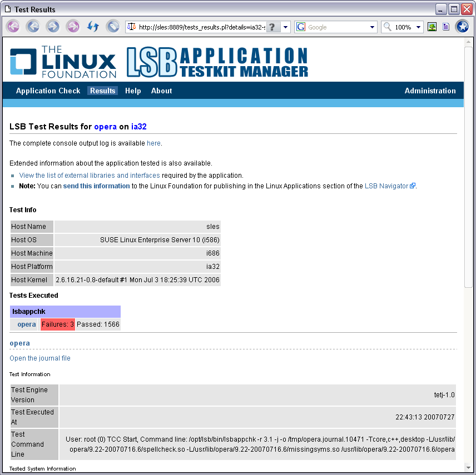Click the 'Host Machine' label cell
Viewport: 476px width, 475px height.
[32, 253]
